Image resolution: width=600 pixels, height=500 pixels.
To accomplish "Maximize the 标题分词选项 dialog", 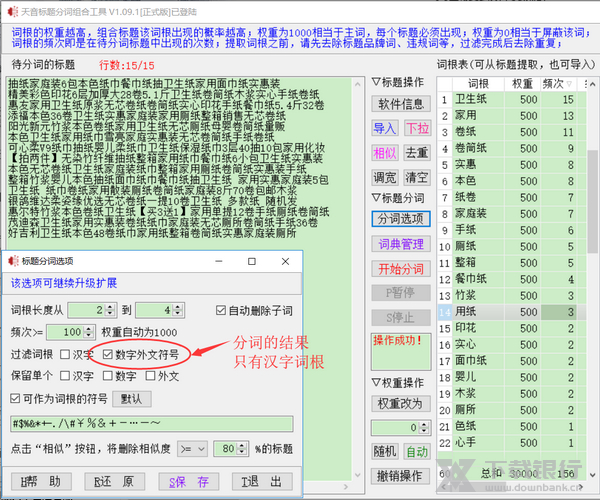I will click(252, 261).
